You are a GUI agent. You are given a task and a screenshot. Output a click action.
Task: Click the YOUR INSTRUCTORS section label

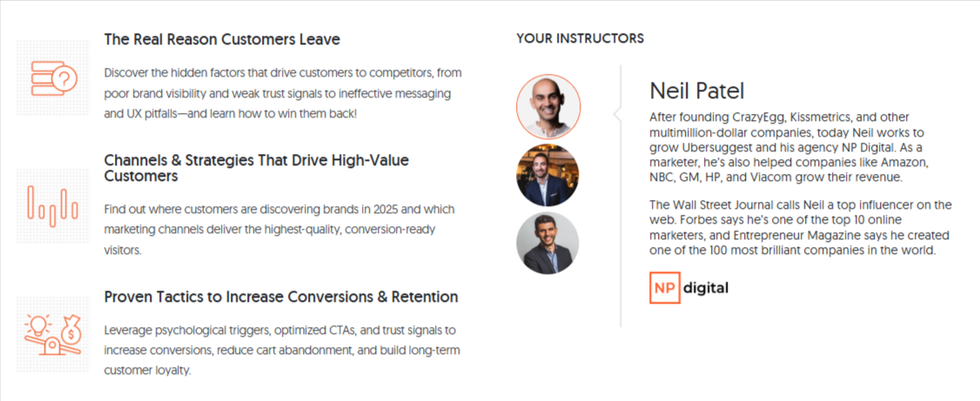[580, 39]
